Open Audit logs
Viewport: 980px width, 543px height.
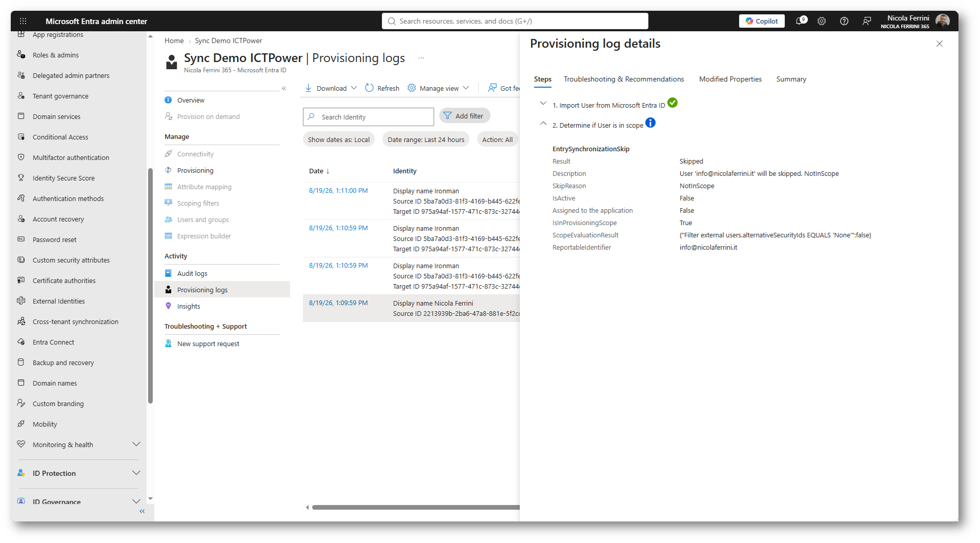[192, 273]
